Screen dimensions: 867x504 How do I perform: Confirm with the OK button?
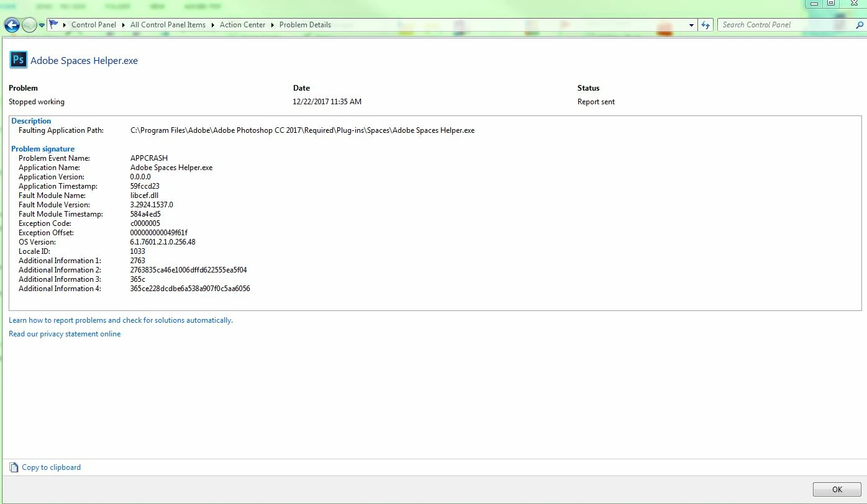tap(837, 489)
